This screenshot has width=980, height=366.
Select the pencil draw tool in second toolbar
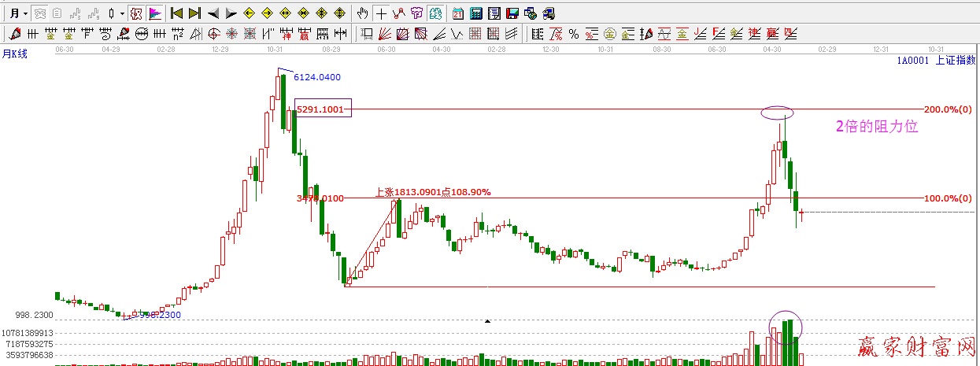(x=13, y=34)
